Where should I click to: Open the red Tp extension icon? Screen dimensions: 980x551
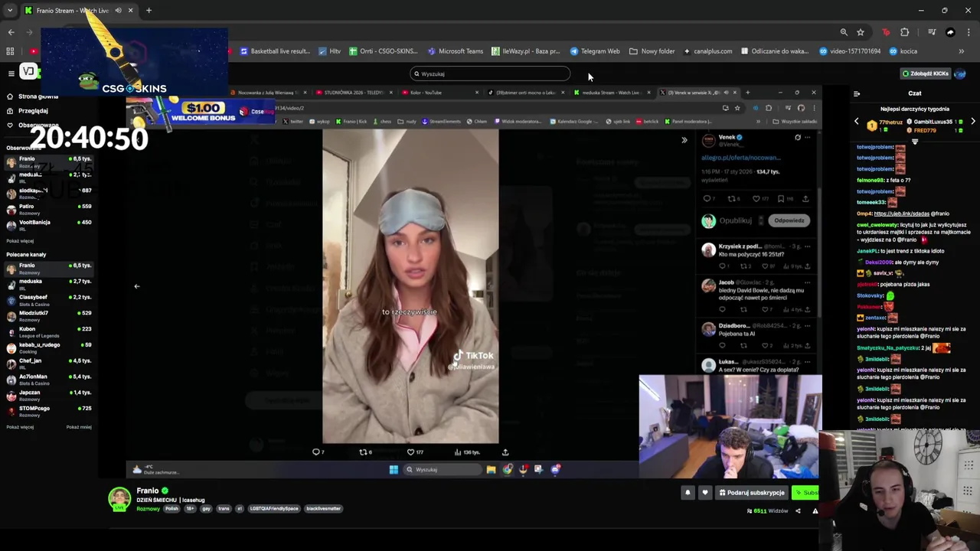click(886, 32)
